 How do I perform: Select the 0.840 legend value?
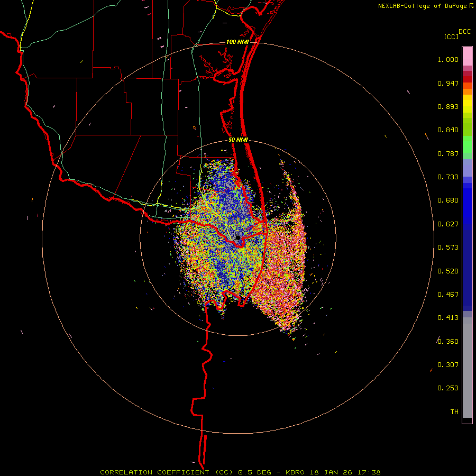[x=448, y=130]
